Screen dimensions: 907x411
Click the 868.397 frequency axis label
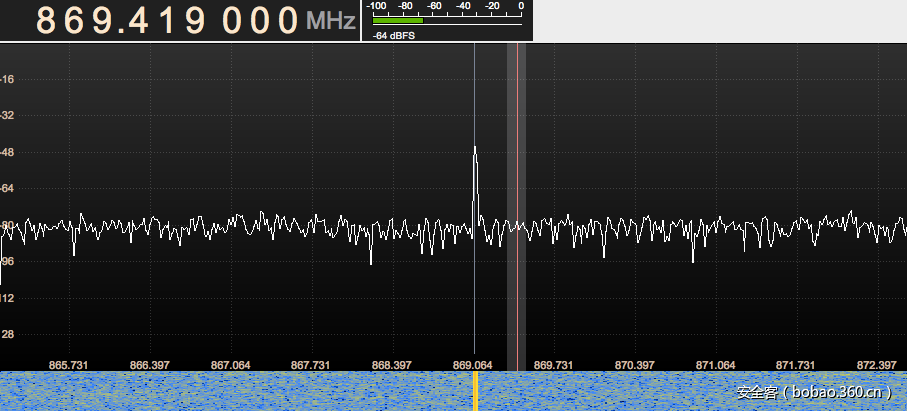click(391, 365)
